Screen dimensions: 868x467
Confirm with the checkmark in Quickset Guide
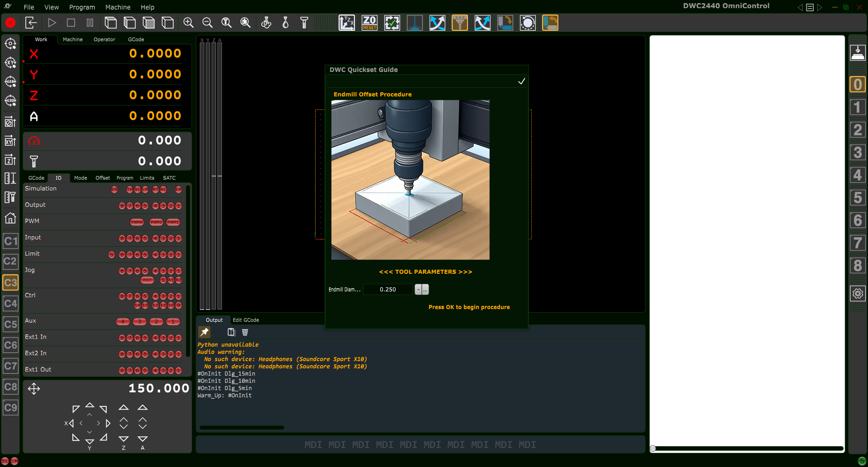pyautogui.click(x=521, y=81)
